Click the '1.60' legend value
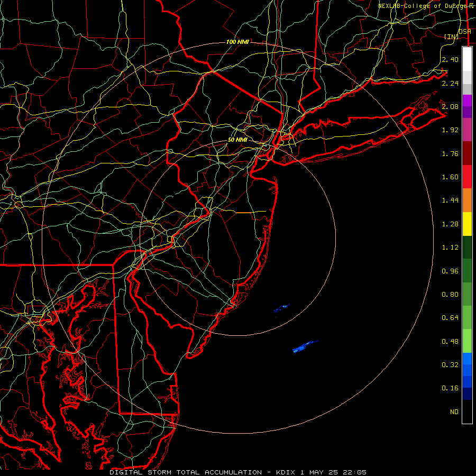 click(x=450, y=177)
